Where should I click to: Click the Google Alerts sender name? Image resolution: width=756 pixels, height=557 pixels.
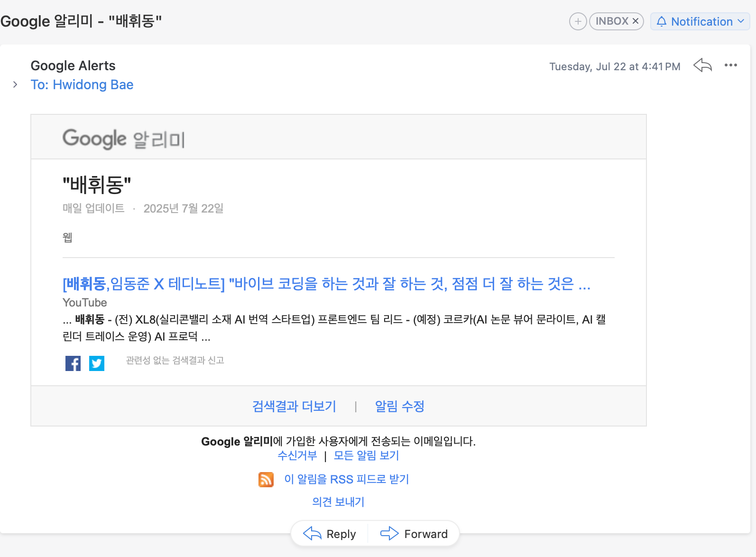pos(73,65)
